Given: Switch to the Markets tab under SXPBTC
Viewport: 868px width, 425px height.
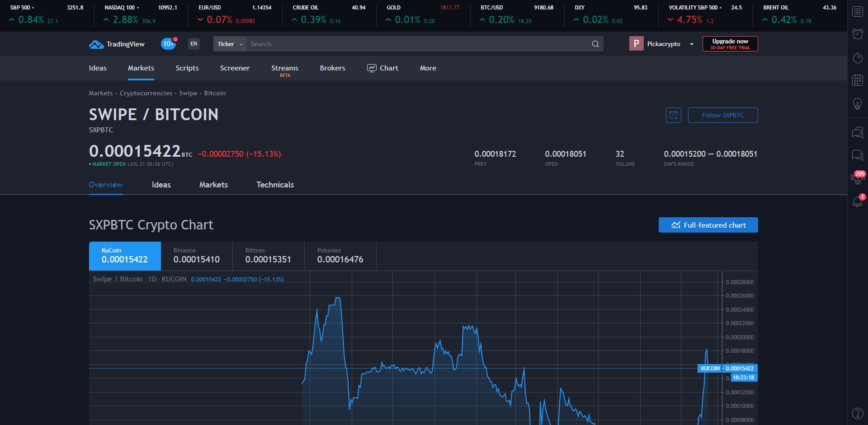Looking at the screenshot, I should 213,185.
